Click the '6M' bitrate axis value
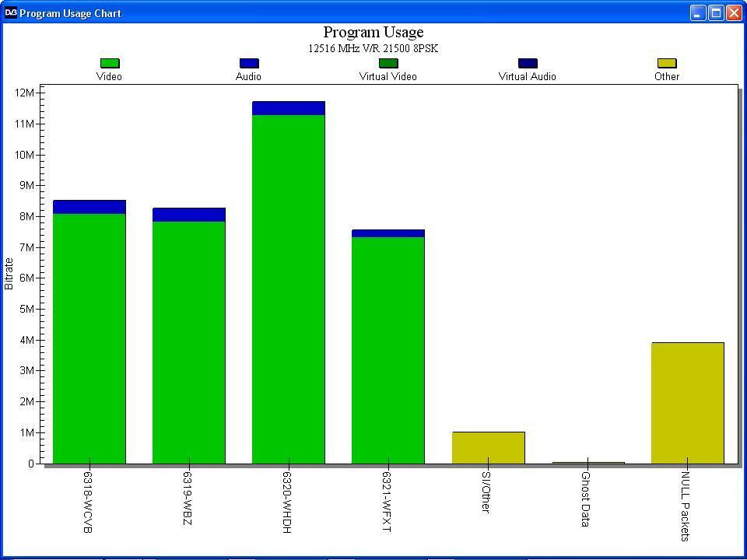This screenshot has width=747, height=560. point(27,278)
